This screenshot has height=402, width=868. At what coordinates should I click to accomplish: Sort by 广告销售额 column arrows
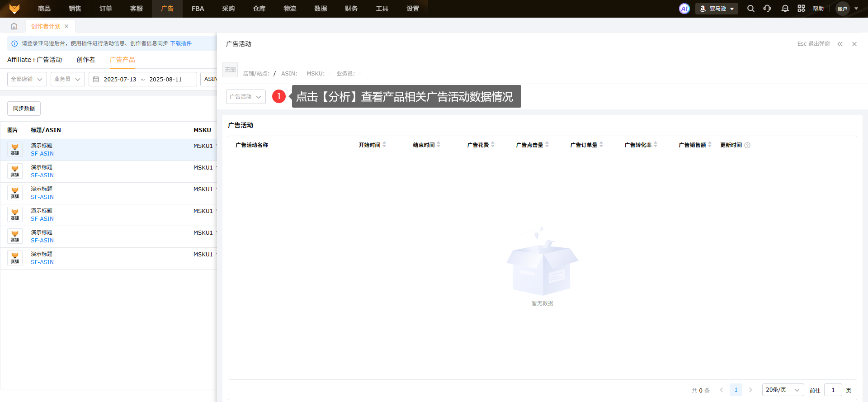click(710, 145)
